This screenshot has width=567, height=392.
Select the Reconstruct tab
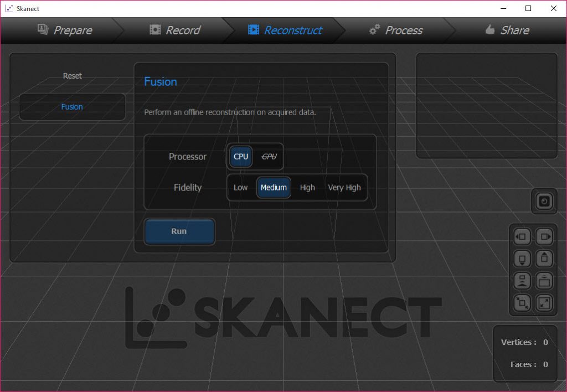(x=285, y=30)
